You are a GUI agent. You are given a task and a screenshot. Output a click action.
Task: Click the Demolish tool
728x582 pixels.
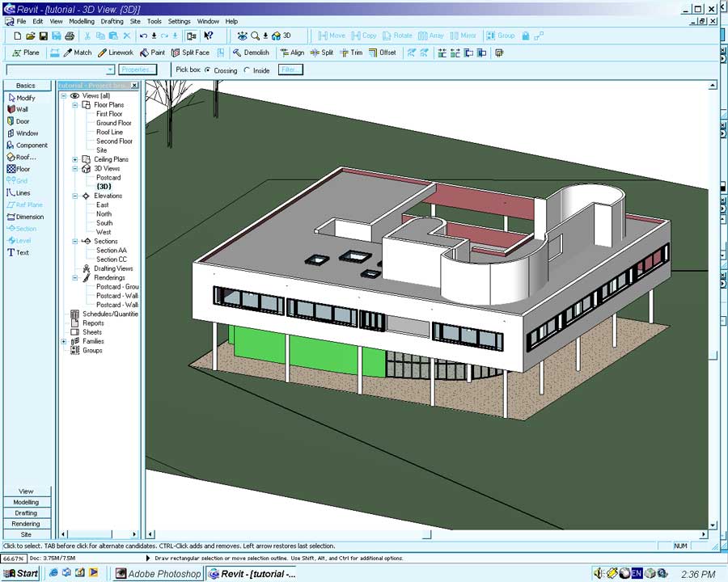coord(251,53)
